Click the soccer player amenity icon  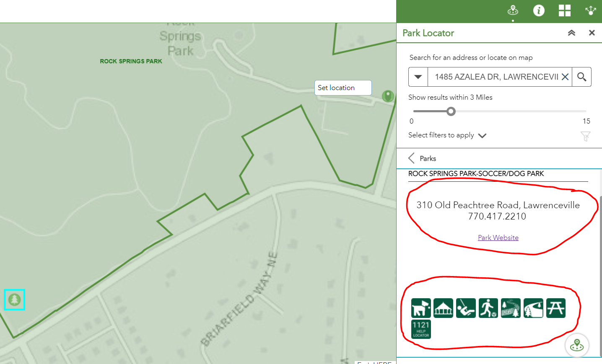click(488, 308)
